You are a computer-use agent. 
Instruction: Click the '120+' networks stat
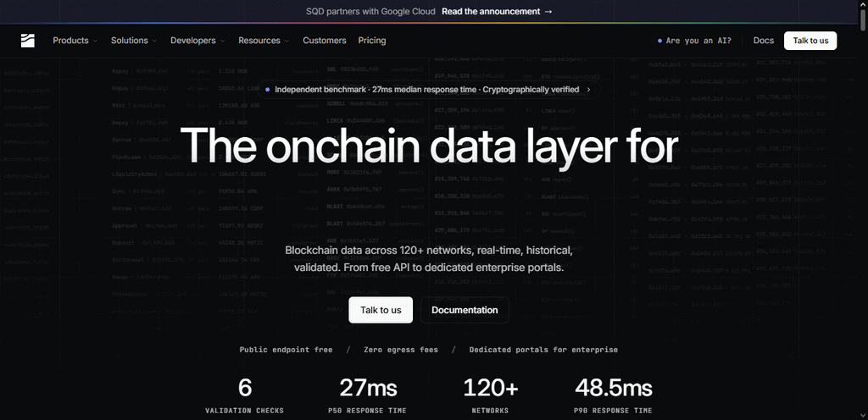[491, 387]
